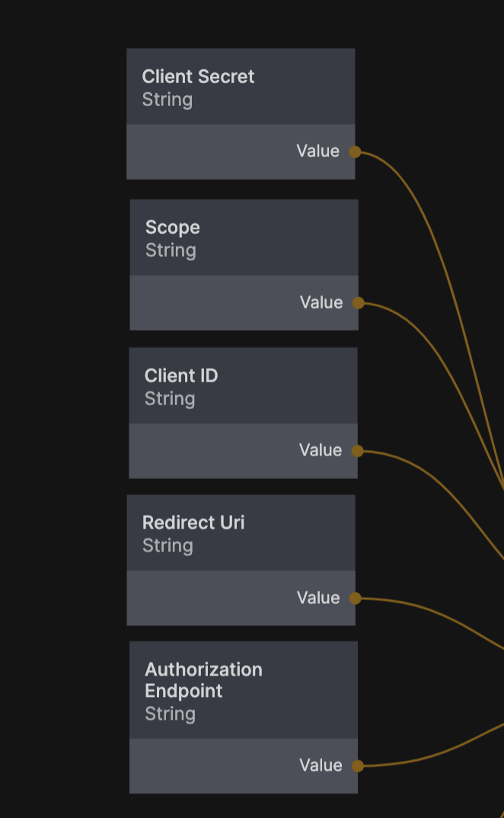Select the Scope node header
The width and height of the screenshot is (504, 818).
(x=173, y=227)
